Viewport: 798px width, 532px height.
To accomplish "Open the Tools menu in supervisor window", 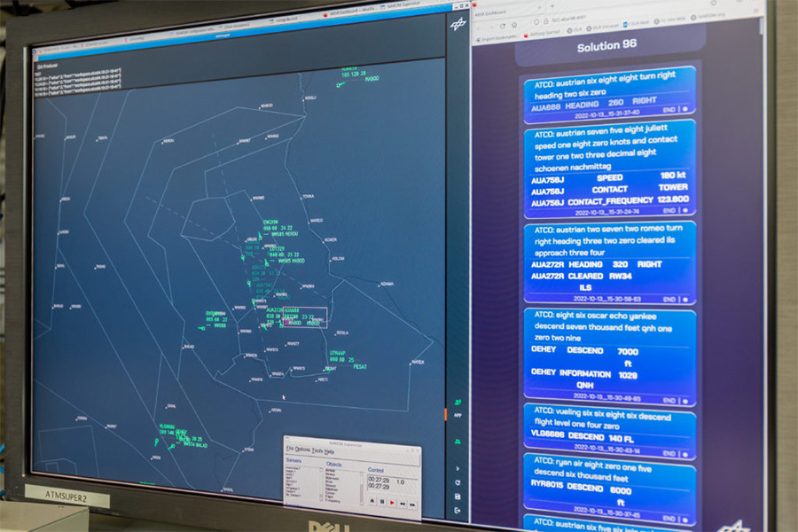I will pyautogui.click(x=317, y=450).
